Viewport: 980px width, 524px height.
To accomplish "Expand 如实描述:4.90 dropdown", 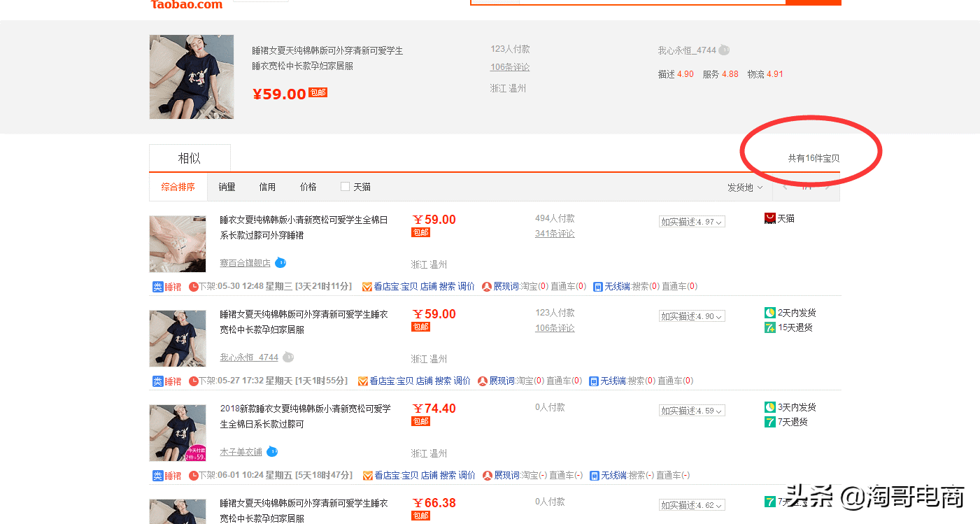I will (x=692, y=316).
